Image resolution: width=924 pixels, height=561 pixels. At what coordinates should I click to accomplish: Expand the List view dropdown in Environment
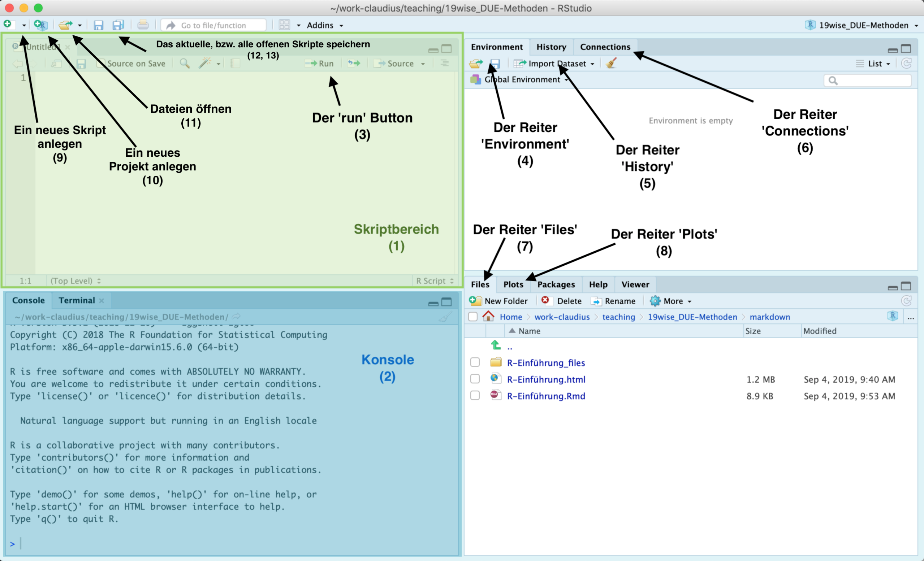click(874, 63)
